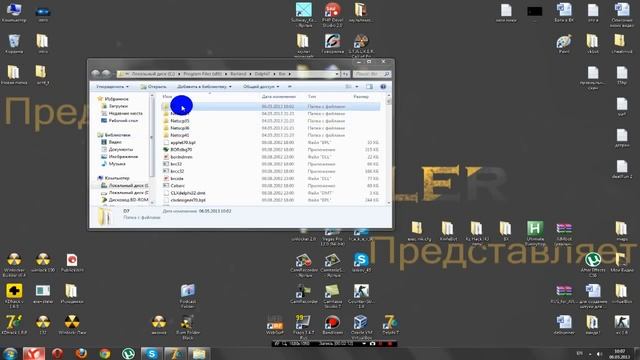Click the Открыть toolbar button

153,87
